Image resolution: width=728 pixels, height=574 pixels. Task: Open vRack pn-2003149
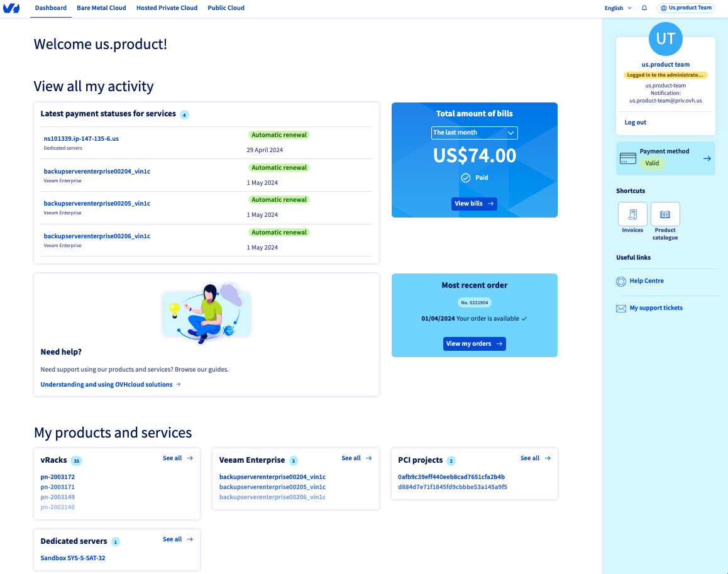58,497
